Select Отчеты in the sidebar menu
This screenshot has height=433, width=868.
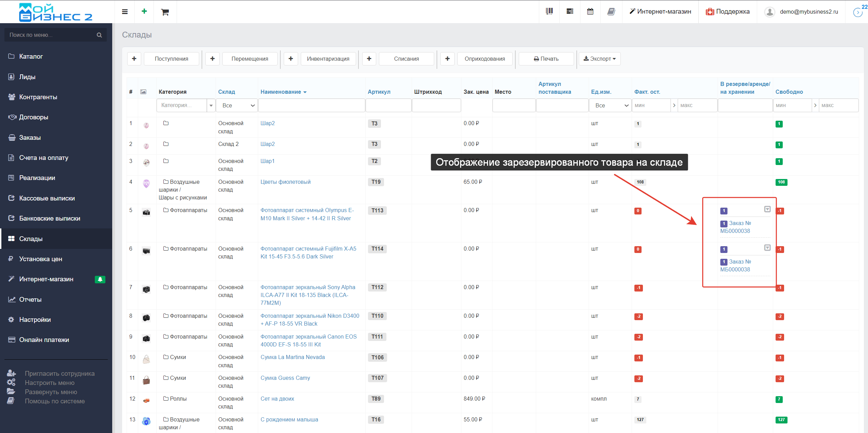pyautogui.click(x=30, y=299)
